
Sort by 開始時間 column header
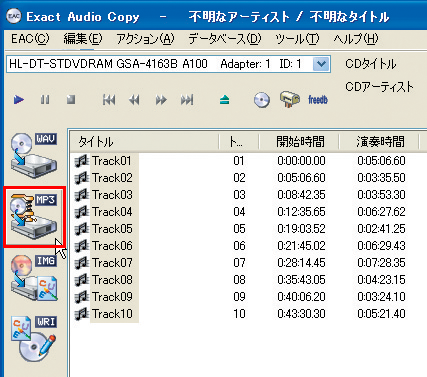click(299, 142)
